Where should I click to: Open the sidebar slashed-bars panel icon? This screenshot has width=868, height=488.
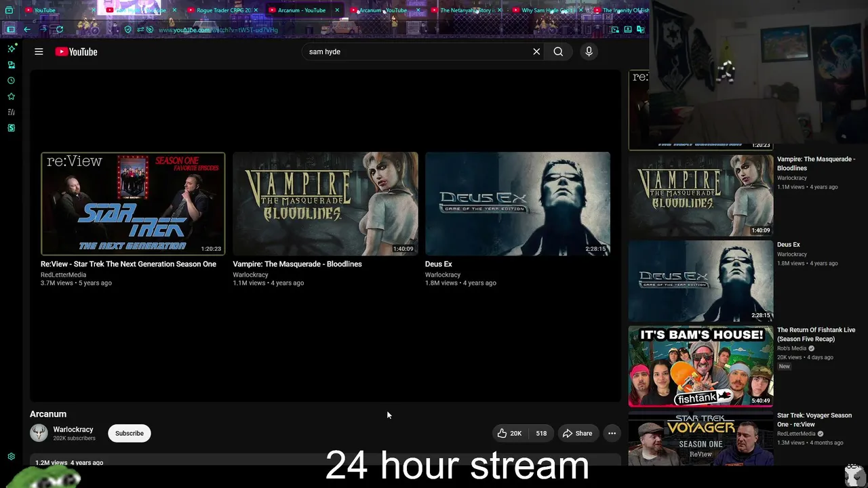(11, 112)
